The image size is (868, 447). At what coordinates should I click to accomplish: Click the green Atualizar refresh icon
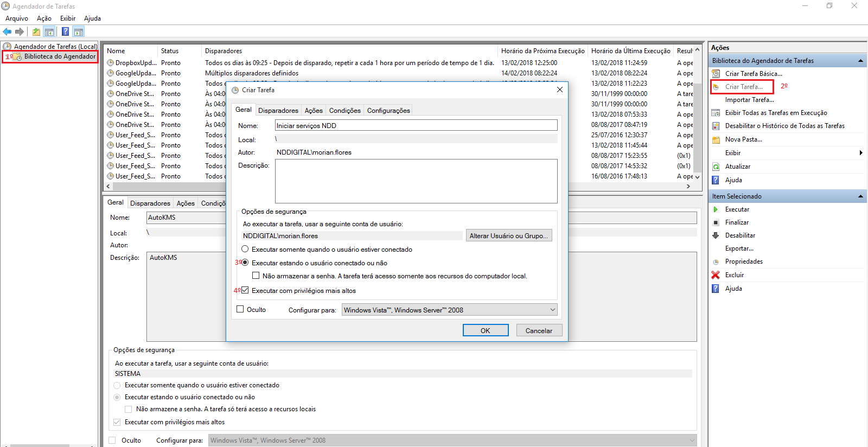coord(716,167)
